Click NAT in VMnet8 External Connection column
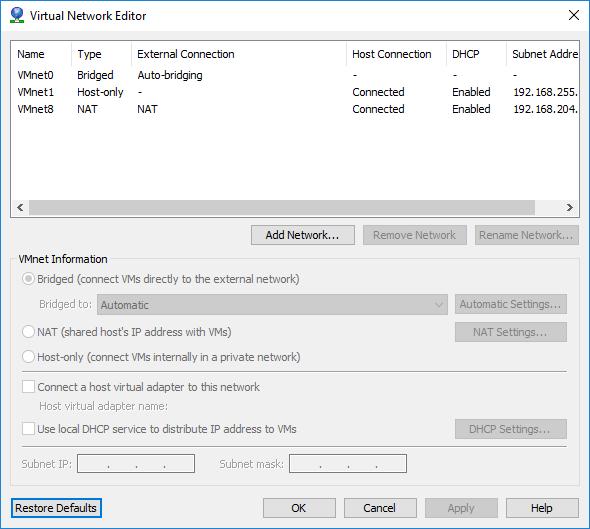Screen dimensions: 590x529 (147, 109)
